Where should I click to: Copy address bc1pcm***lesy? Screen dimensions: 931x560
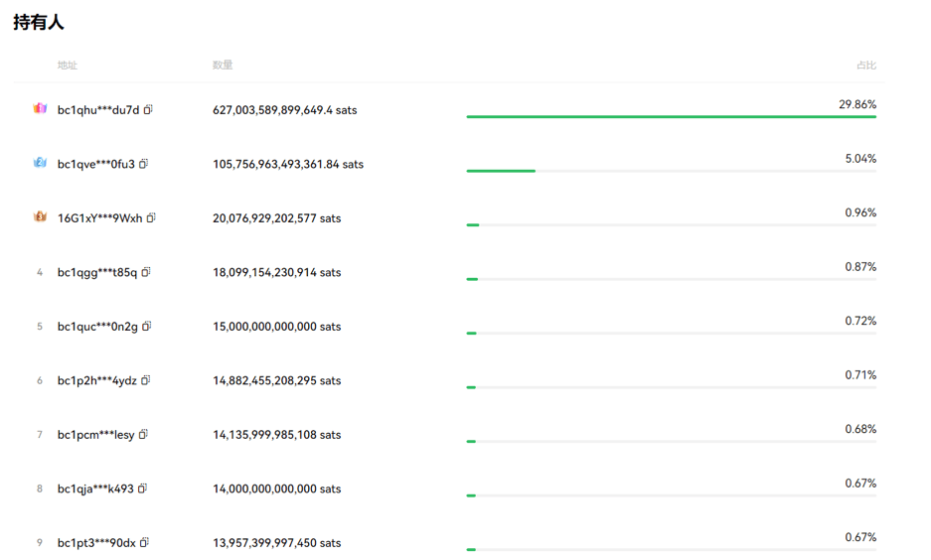(x=143, y=434)
